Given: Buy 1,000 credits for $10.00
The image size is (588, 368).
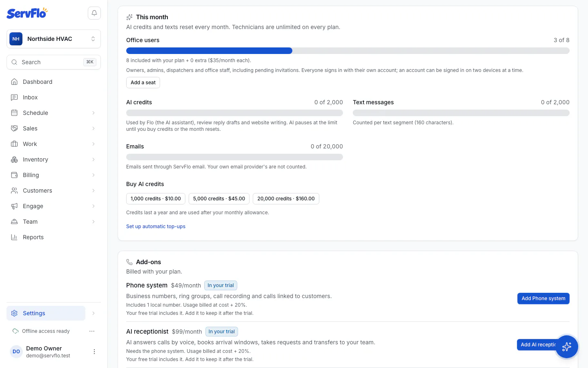Looking at the screenshot, I should [156, 199].
